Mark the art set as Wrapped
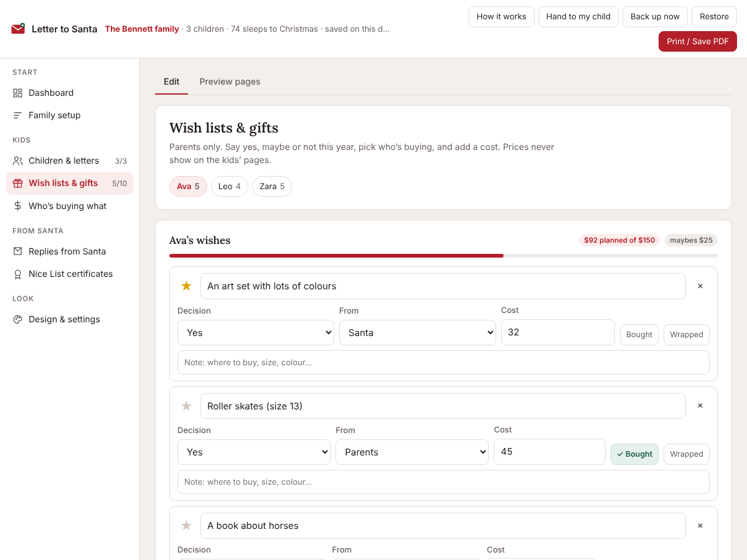 point(687,335)
